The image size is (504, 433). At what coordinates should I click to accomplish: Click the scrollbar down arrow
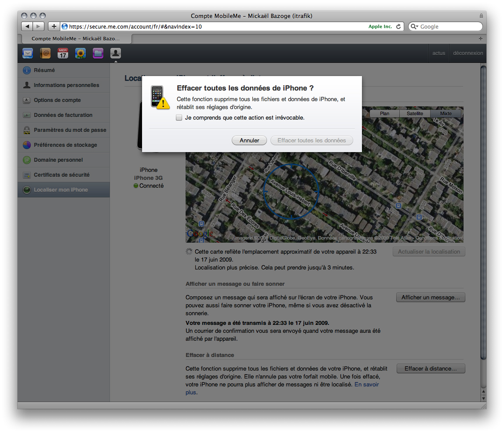tap(483, 398)
